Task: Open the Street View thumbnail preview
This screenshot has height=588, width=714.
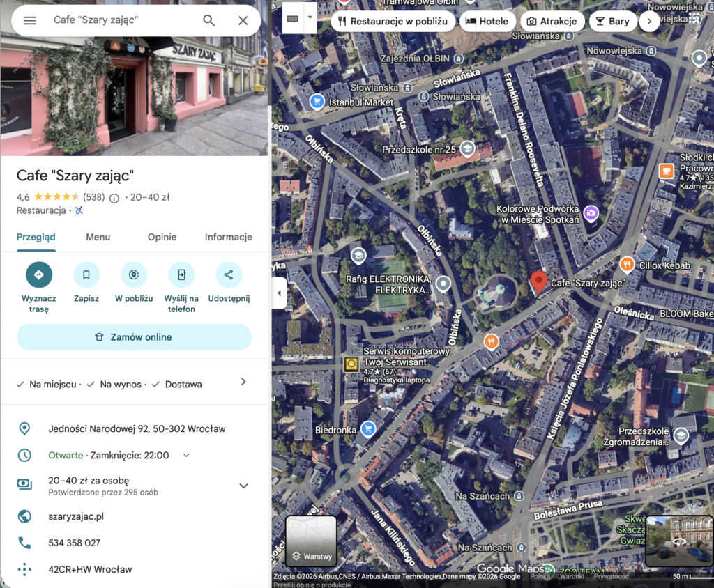Action: point(678,541)
